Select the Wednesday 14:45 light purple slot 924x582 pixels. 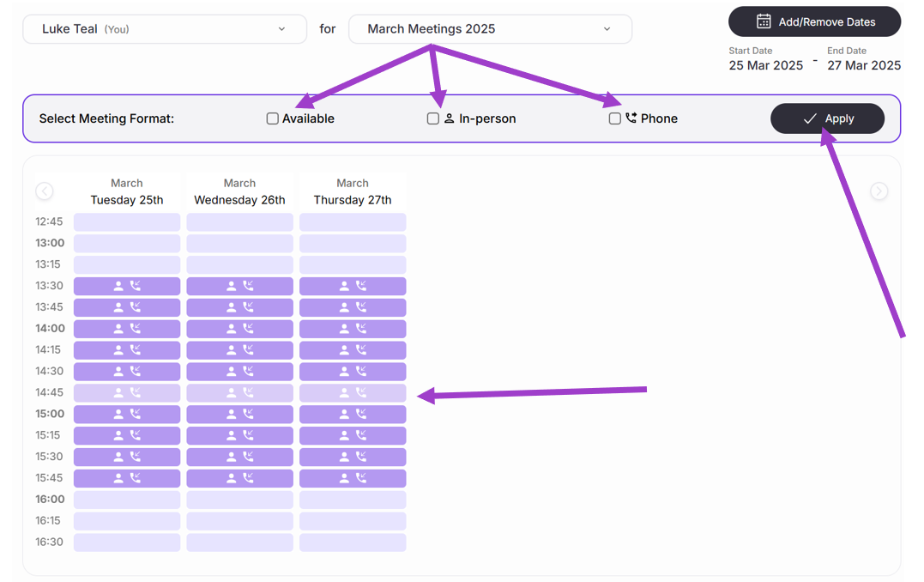[239, 393]
